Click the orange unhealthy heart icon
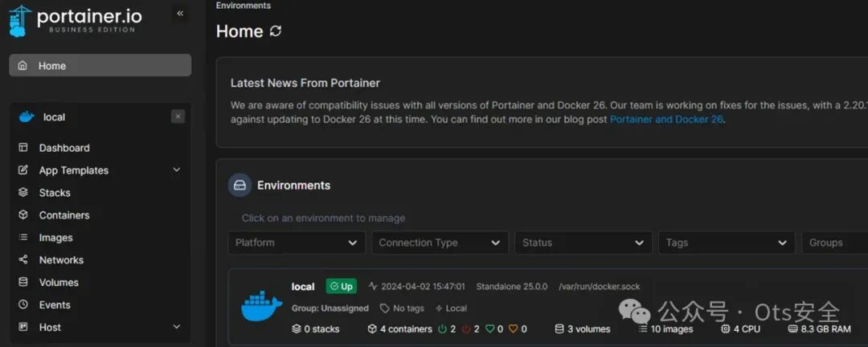The image size is (868, 347). (x=513, y=329)
